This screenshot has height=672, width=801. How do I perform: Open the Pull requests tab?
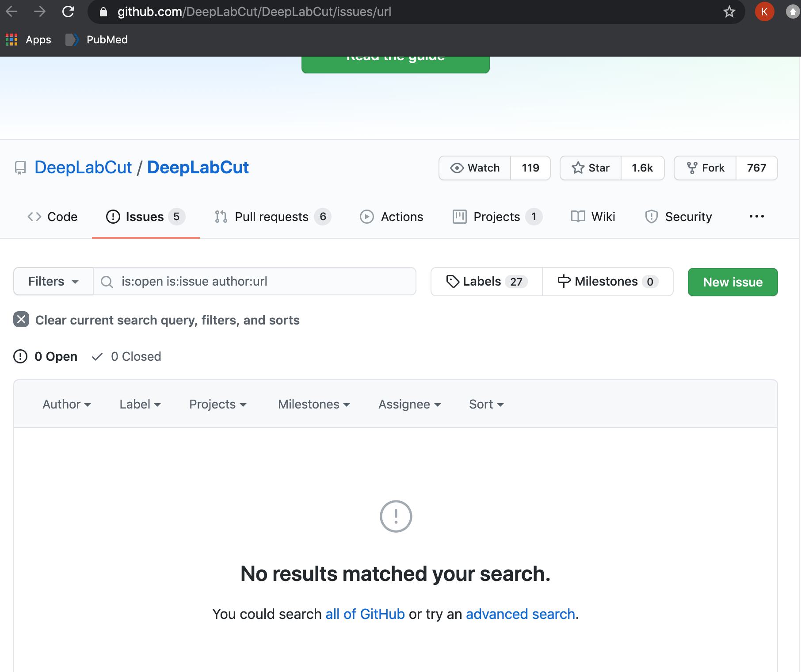click(x=273, y=217)
